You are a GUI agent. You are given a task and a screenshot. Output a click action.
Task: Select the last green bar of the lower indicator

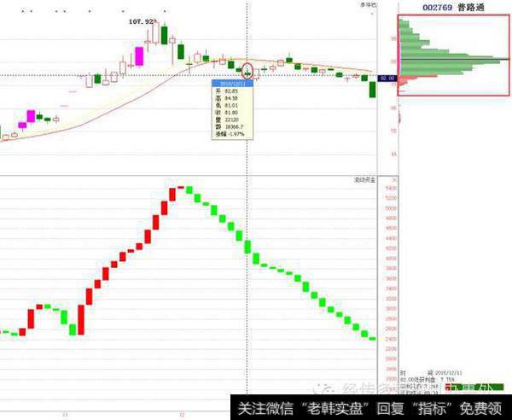tap(373, 339)
